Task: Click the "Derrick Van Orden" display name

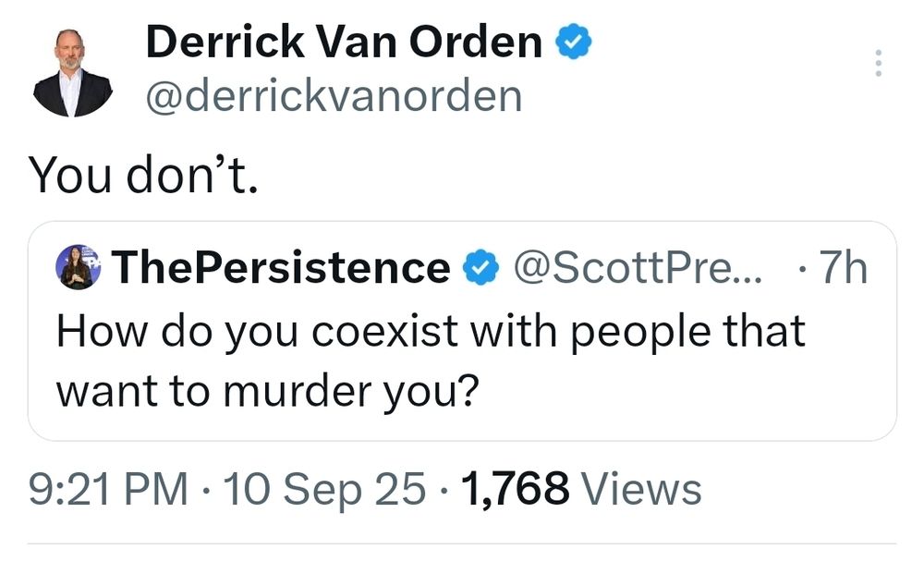Action: click(344, 43)
